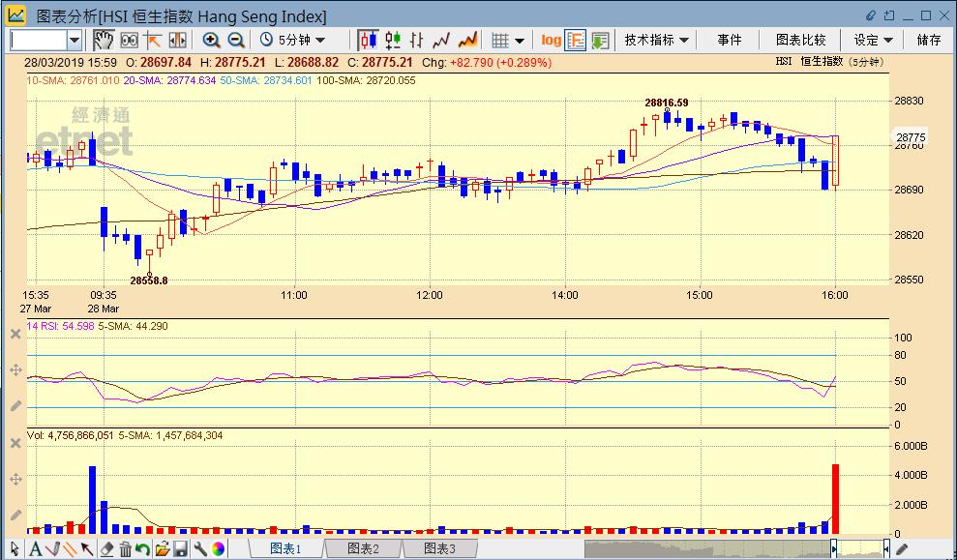
Task: Click the move handle of volume panel
Action: tap(15, 480)
